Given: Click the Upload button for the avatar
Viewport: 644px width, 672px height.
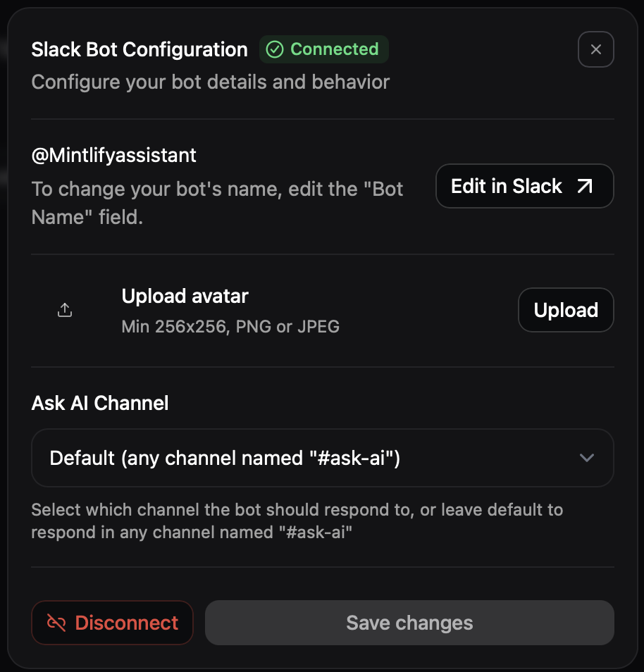Looking at the screenshot, I should pos(566,310).
